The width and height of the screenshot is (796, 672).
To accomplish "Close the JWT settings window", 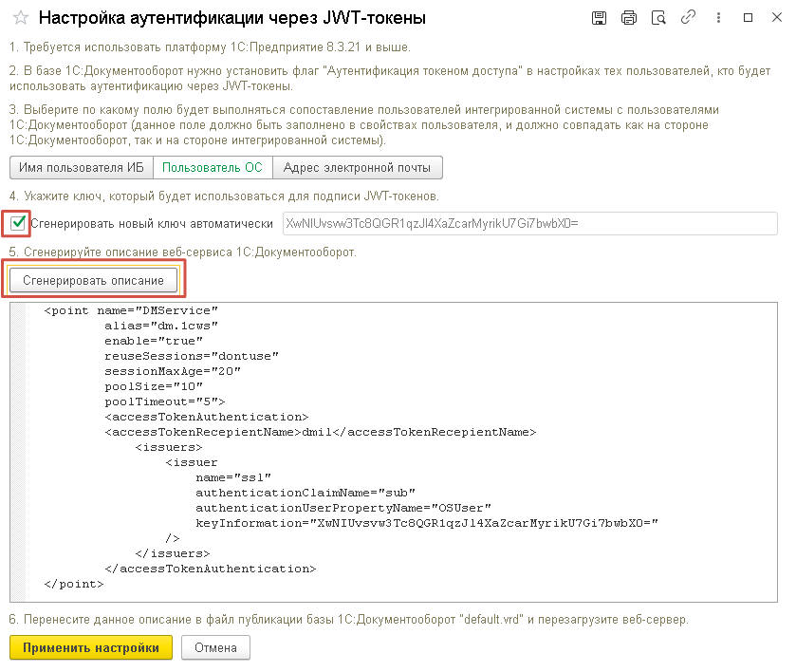I will point(776,18).
